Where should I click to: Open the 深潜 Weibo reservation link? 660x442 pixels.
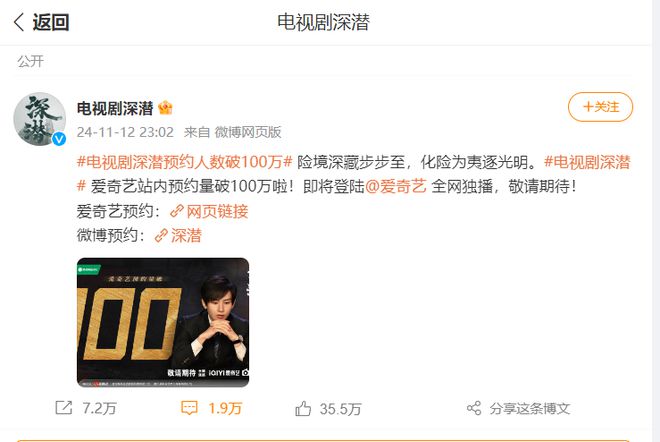(178, 235)
